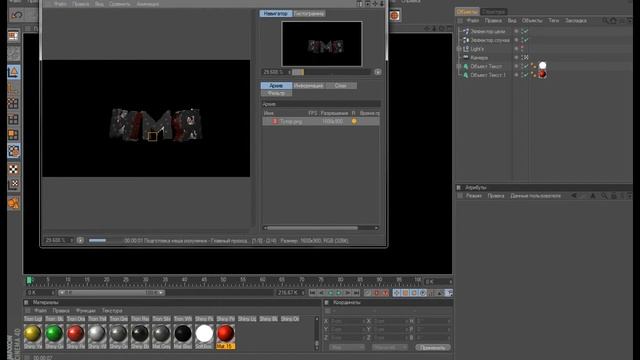Click stepper arrows of navigator zoom percent field

(289, 72)
